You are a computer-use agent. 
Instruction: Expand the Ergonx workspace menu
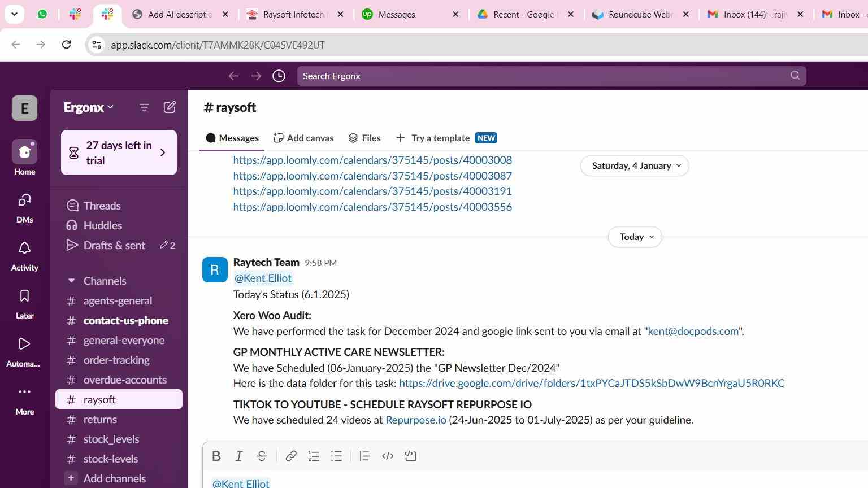pos(88,107)
